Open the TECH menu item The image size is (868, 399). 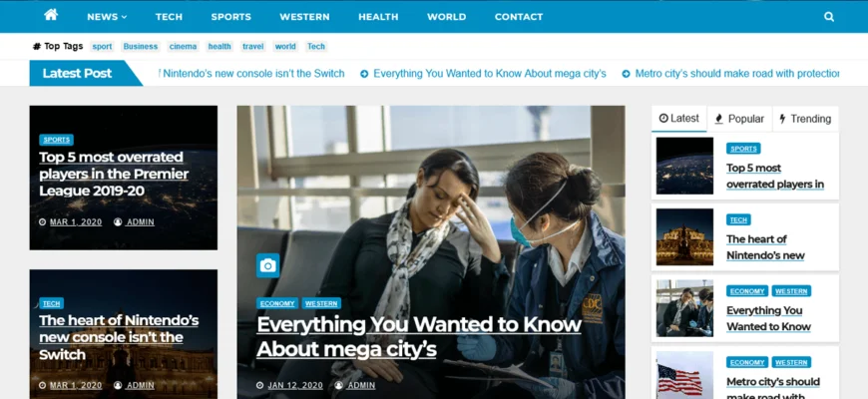tap(169, 17)
